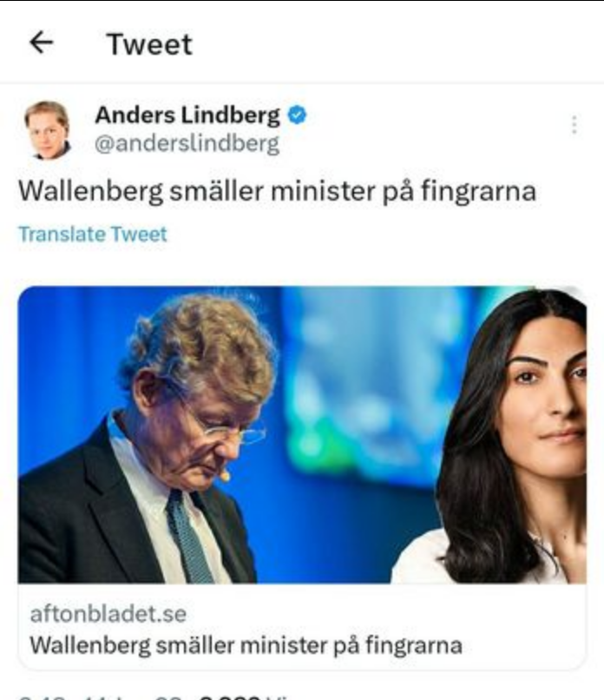Click the blue verified badge
This screenshot has width=604, height=700.
tap(297, 116)
